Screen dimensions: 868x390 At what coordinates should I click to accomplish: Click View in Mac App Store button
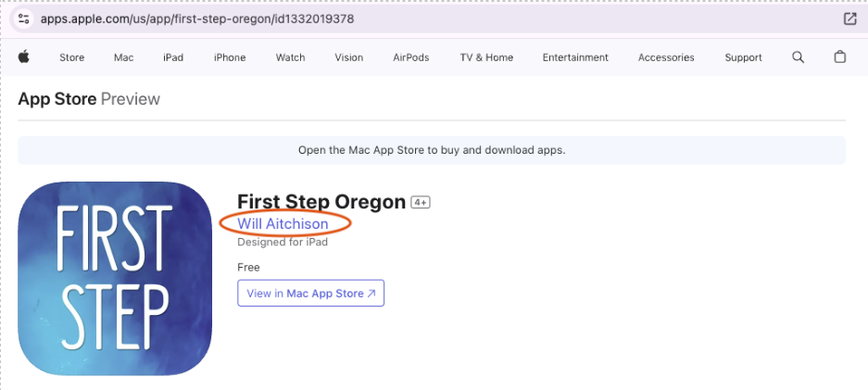click(310, 293)
